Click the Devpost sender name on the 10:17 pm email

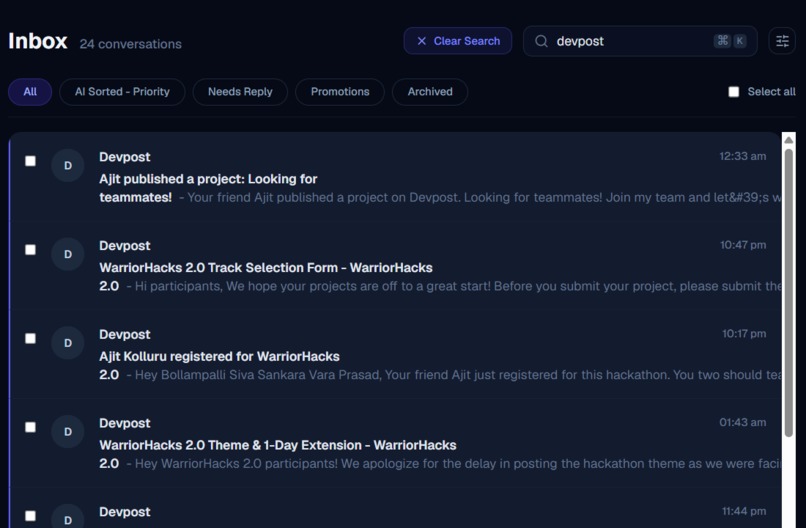pyautogui.click(x=125, y=335)
